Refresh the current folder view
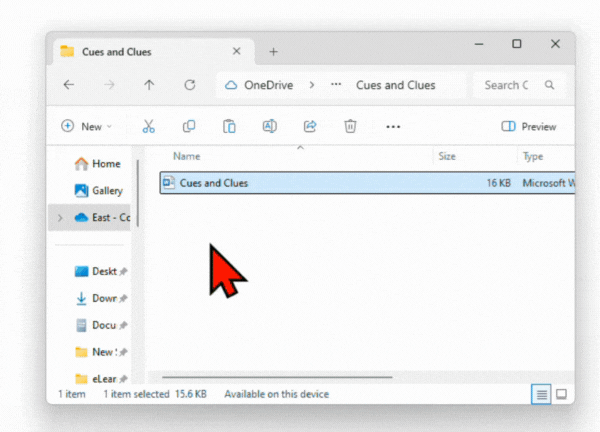The image size is (600, 432). 189,86
